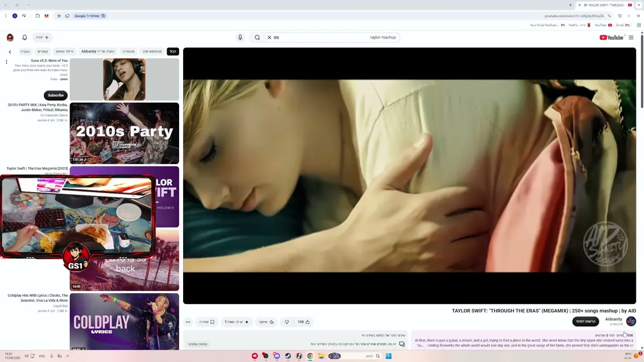Open a new browser tab
Image resolution: width=644 pixels, height=362 pixels.
571,5
